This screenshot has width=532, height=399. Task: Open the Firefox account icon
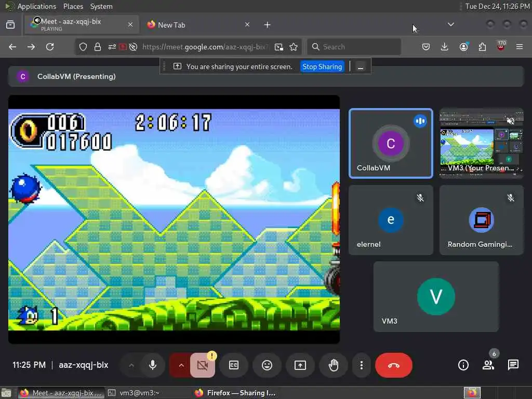[x=464, y=47]
